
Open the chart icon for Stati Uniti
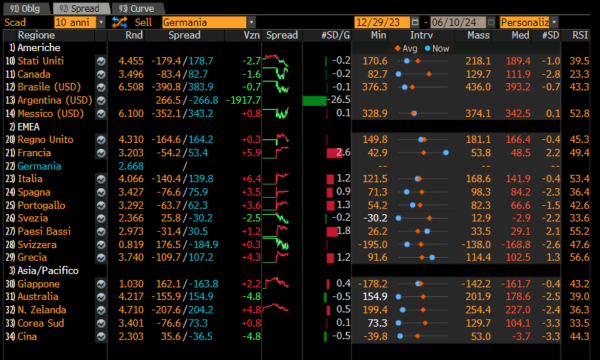coord(101,61)
